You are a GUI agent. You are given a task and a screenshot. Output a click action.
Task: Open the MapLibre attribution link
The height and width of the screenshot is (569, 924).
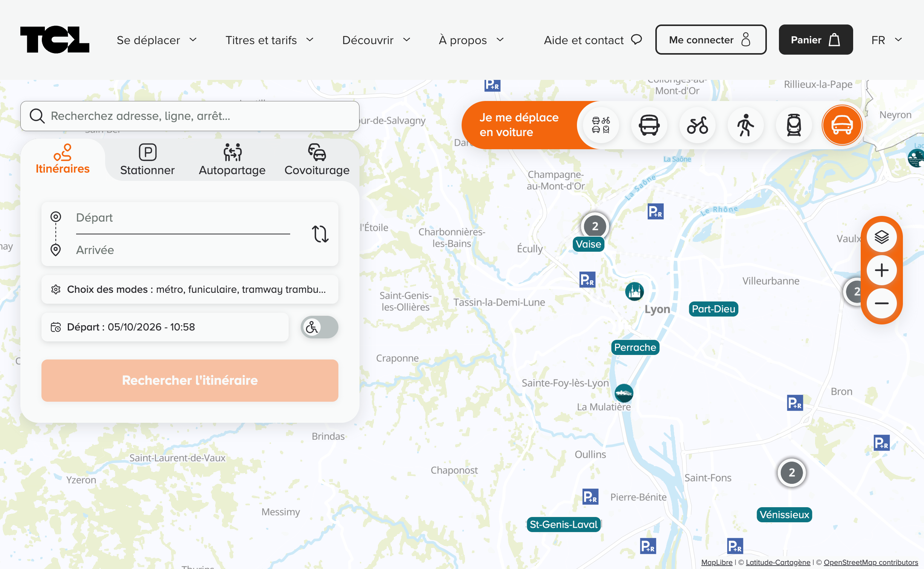pyautogui.click(x=716, y=562)
